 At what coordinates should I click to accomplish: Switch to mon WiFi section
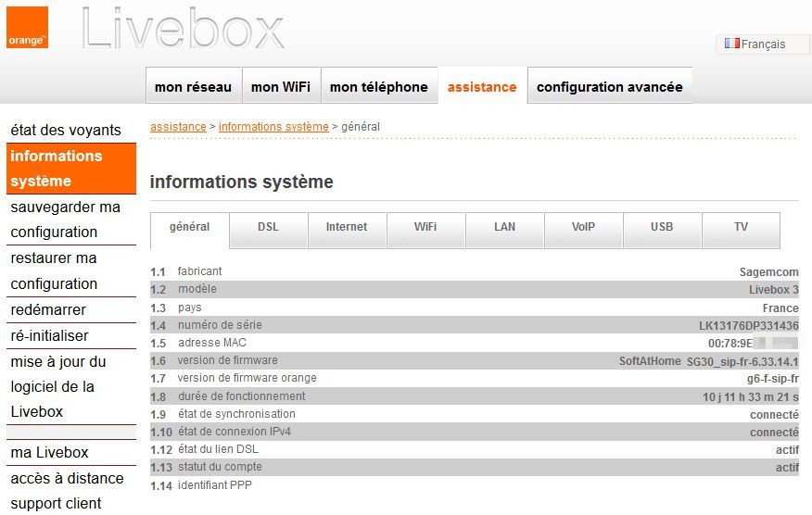pyautogui.click(x=281, y=87)
